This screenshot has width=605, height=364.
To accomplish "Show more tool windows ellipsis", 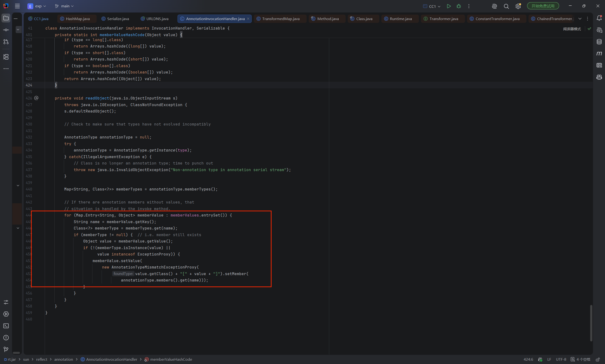I will [x=6, y=69].
